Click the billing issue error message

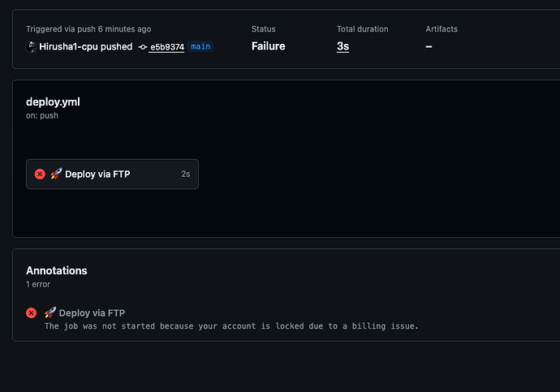(231, 326)
